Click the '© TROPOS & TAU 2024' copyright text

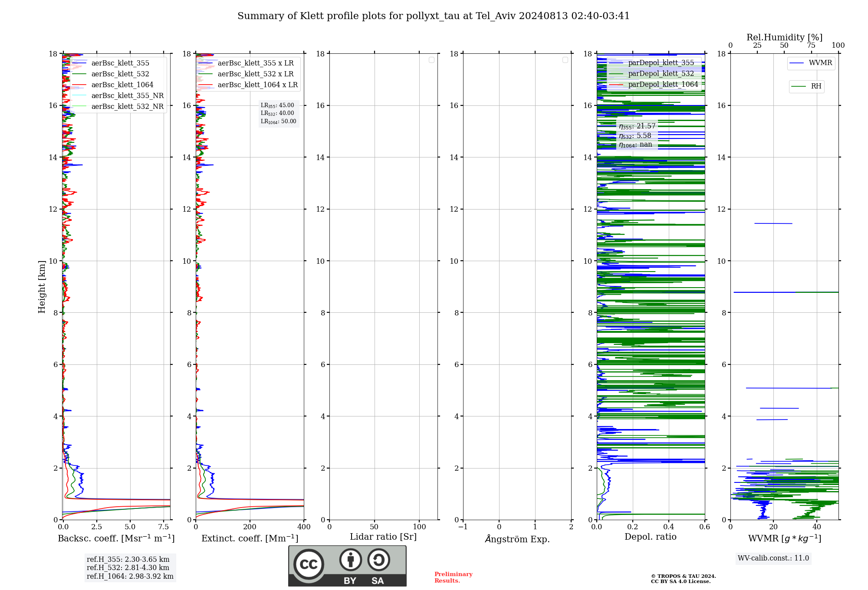coord(684,576)
